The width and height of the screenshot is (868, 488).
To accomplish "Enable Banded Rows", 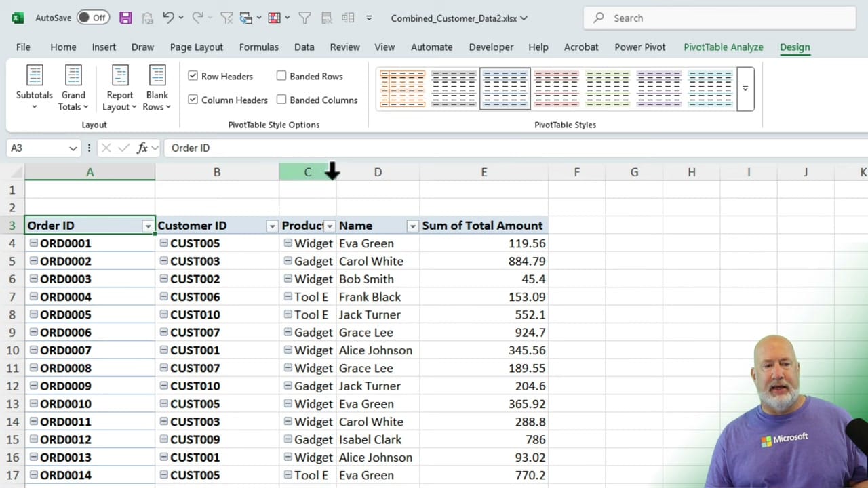I will (x=281, y=76).
